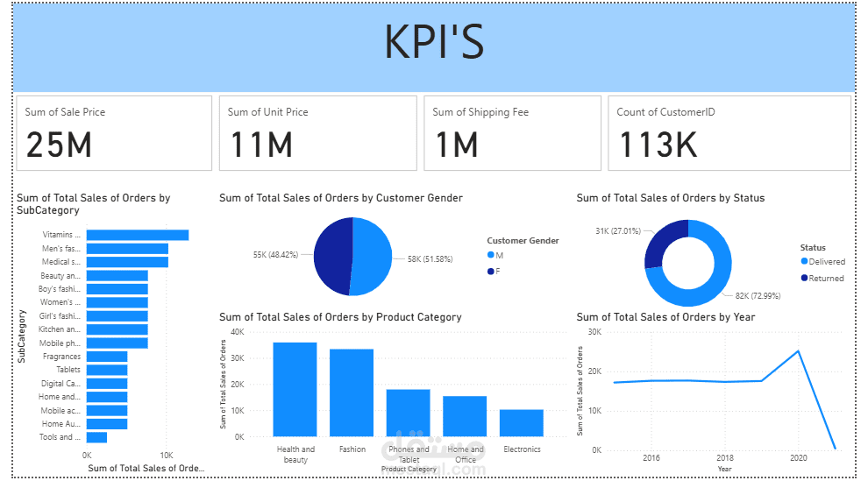Select the Home and... subcategory bar
This screenshot has height=488, width=868.
coord(107,397)
